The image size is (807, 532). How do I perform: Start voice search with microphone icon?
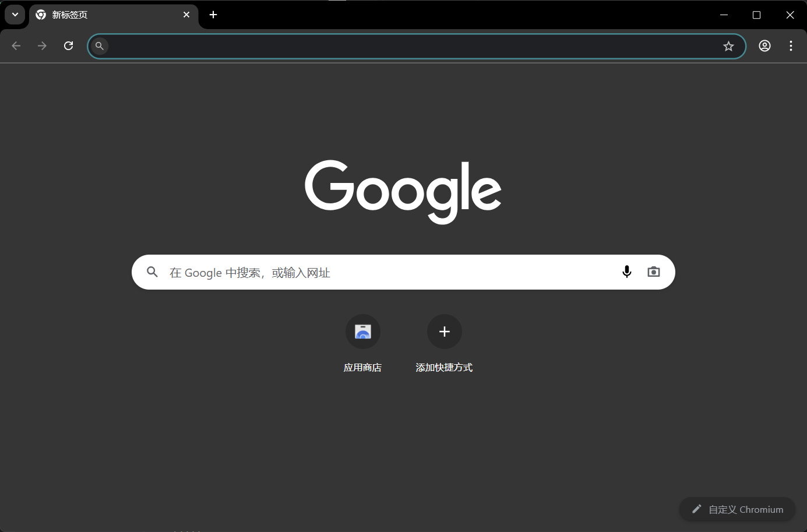pyautogui.click(x=627, y=272)
